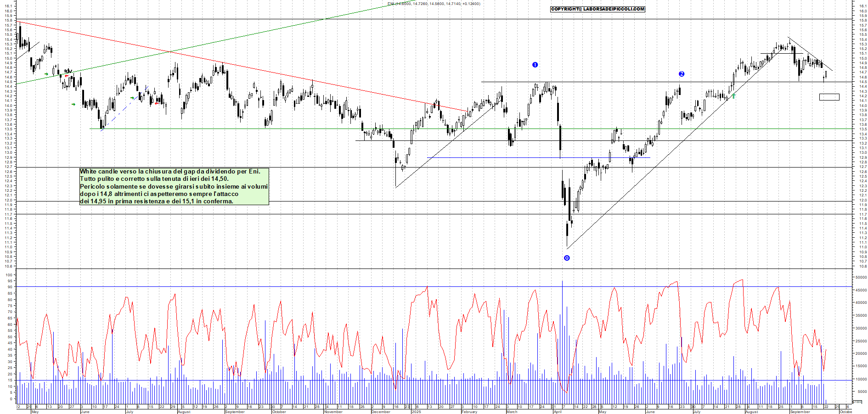Click the 'October' label below the 2024 candles

coord(279,412)
